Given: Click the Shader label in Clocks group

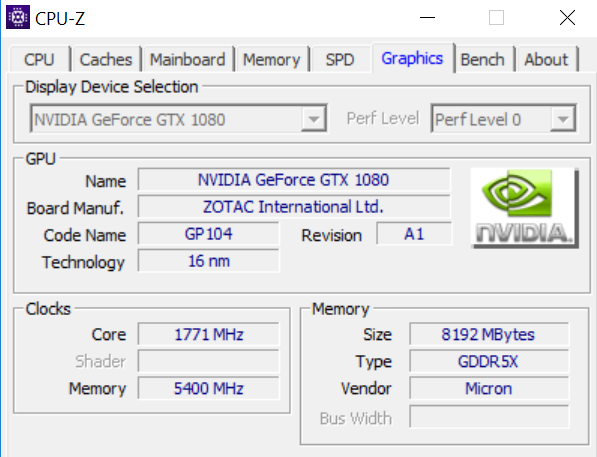Looking at the screenshot, I should point(101,361).
